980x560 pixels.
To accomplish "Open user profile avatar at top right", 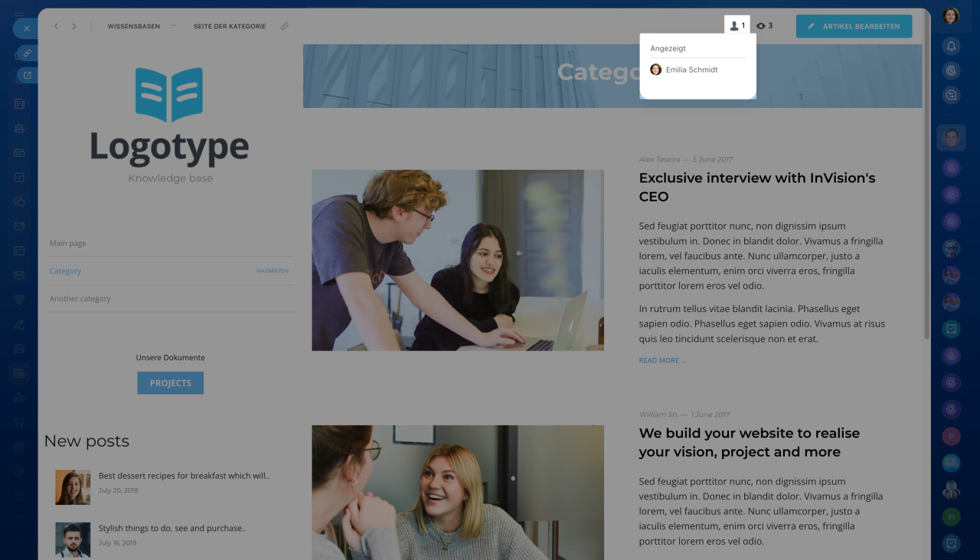I will (x=951, y=15).
